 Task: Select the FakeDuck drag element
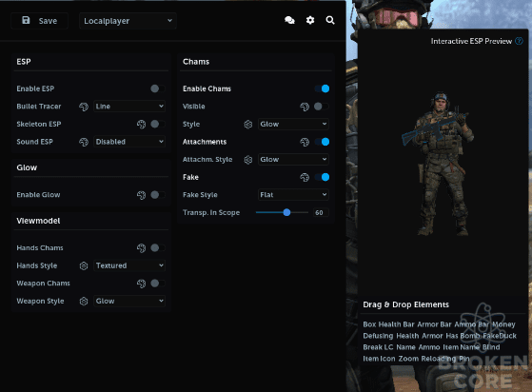click(x=500, y=336)
